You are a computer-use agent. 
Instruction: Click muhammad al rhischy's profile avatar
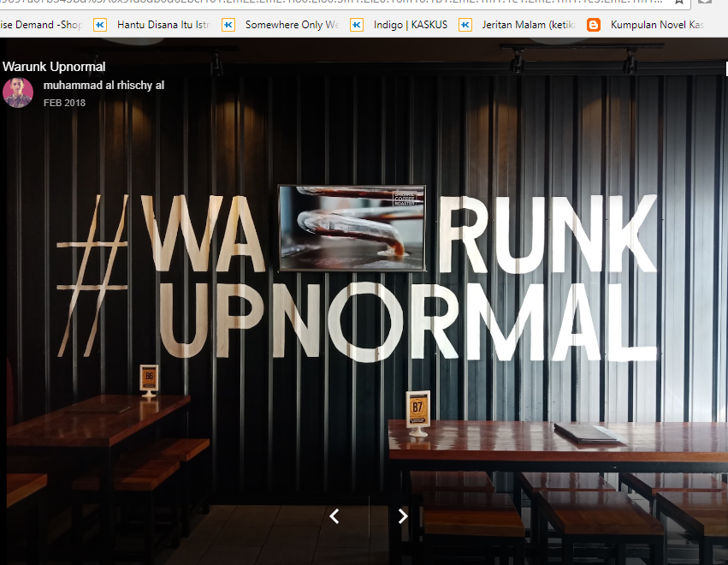click(x=17, y=92)
